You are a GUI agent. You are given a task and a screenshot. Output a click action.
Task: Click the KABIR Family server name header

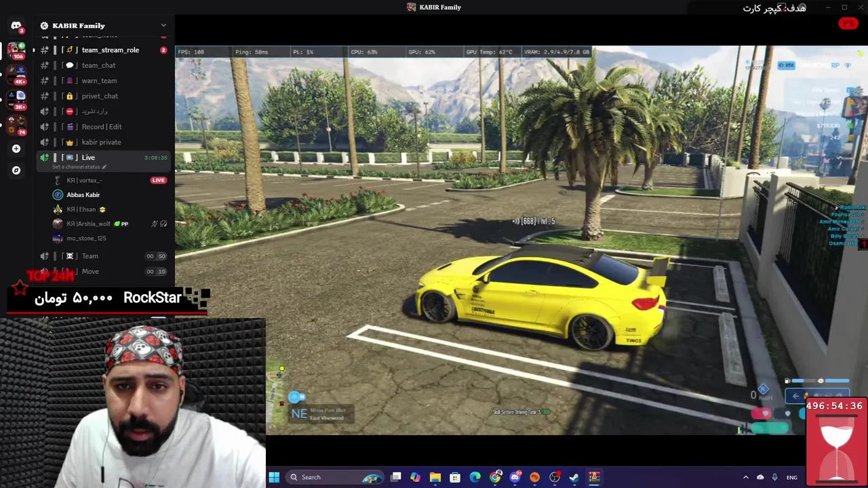(x=79, y=26)
